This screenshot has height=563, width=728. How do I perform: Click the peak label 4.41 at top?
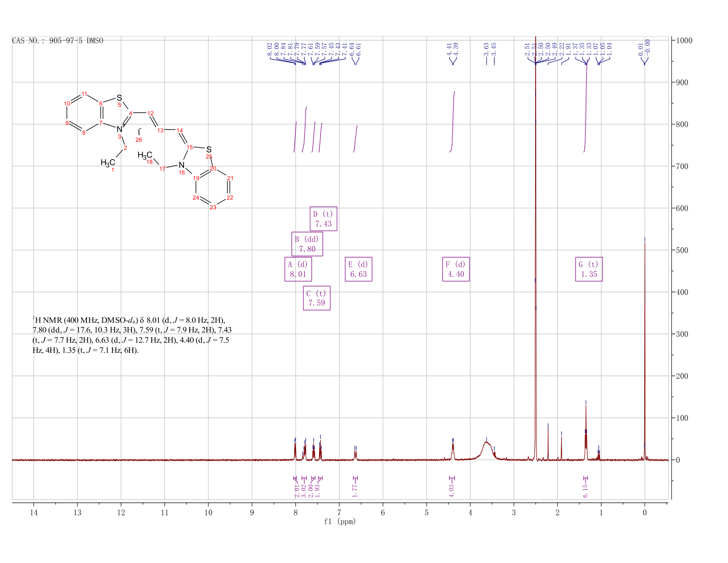(x=449, y=49)
